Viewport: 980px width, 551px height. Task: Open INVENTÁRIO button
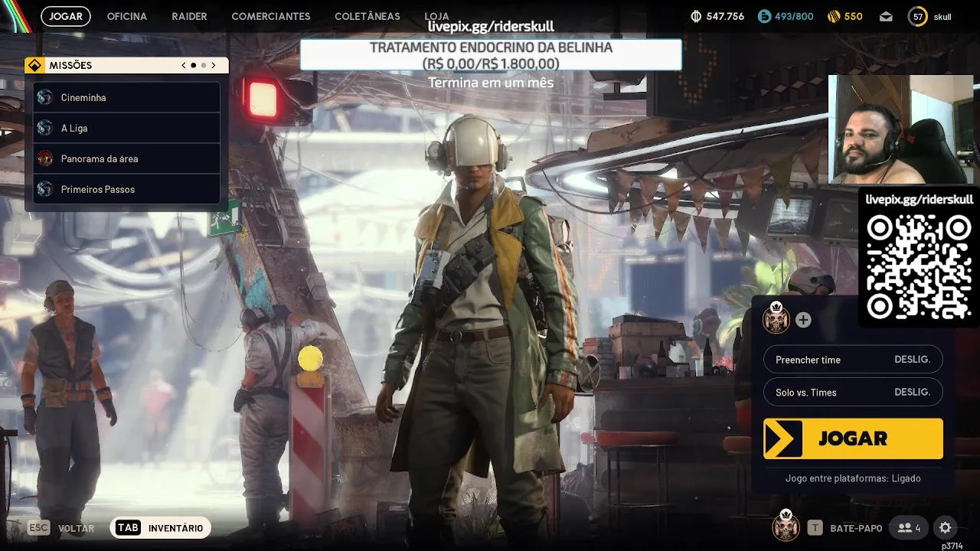161,527
